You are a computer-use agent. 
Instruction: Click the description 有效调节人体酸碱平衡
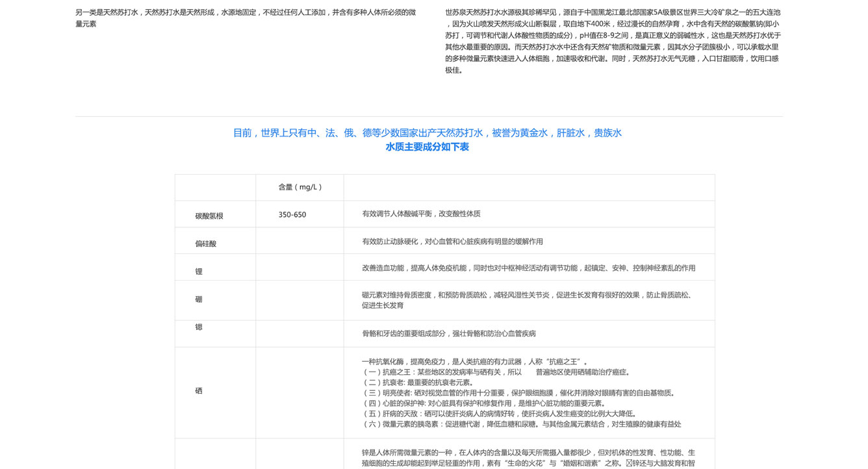coord(421,214)
